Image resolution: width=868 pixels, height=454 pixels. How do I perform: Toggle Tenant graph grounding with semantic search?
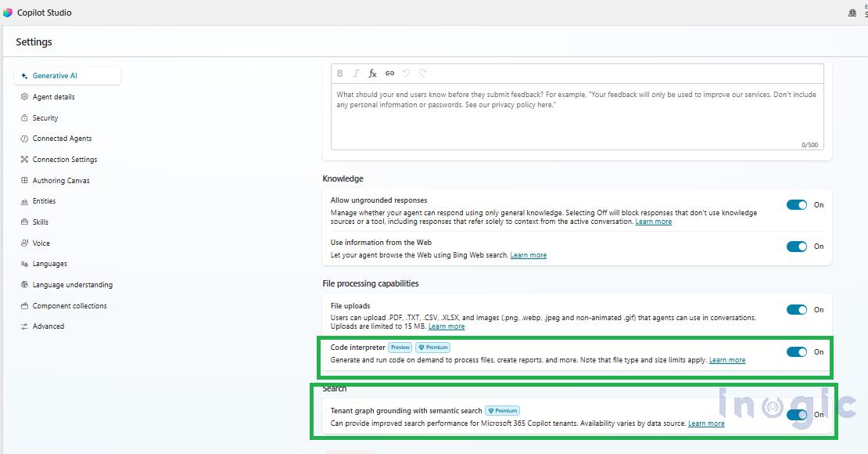pos(797,415)
